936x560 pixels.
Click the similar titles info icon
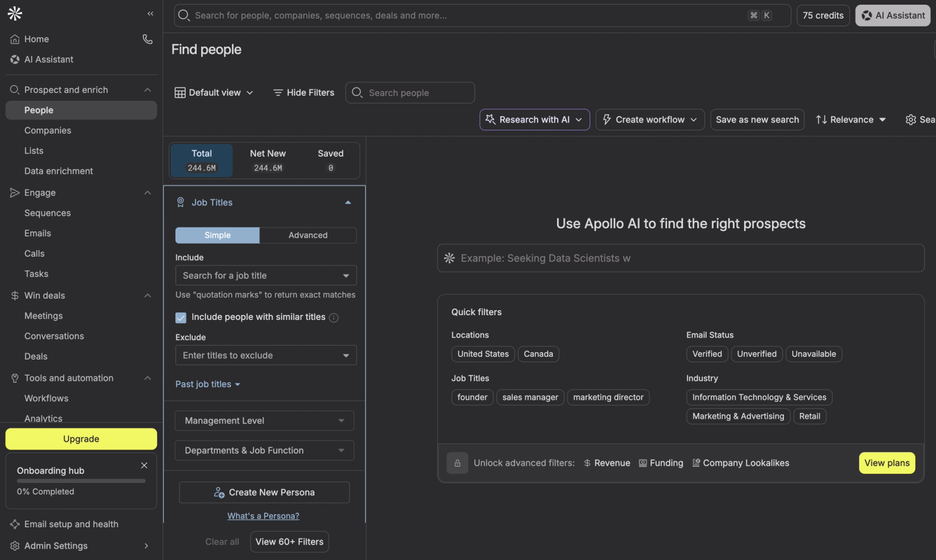click(334, 318)
